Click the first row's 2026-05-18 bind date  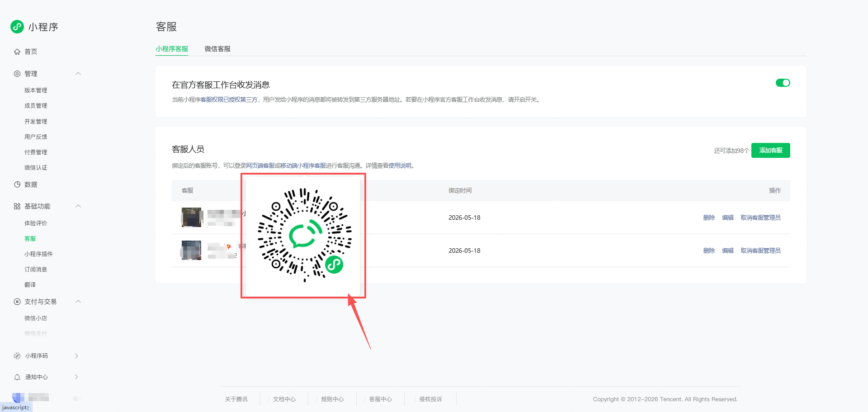tap(464, 218)
